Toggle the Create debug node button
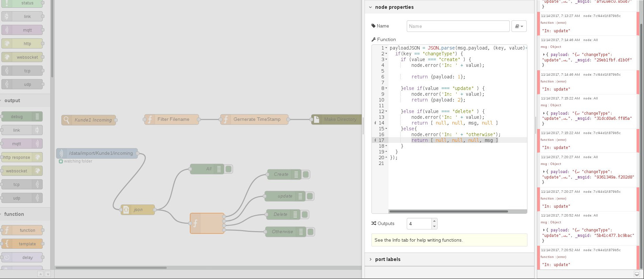 (x=306, y=174)
